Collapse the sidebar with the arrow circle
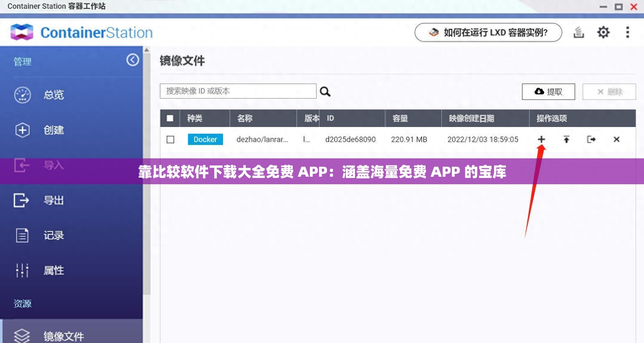644x343 pixels. (133, 60)
